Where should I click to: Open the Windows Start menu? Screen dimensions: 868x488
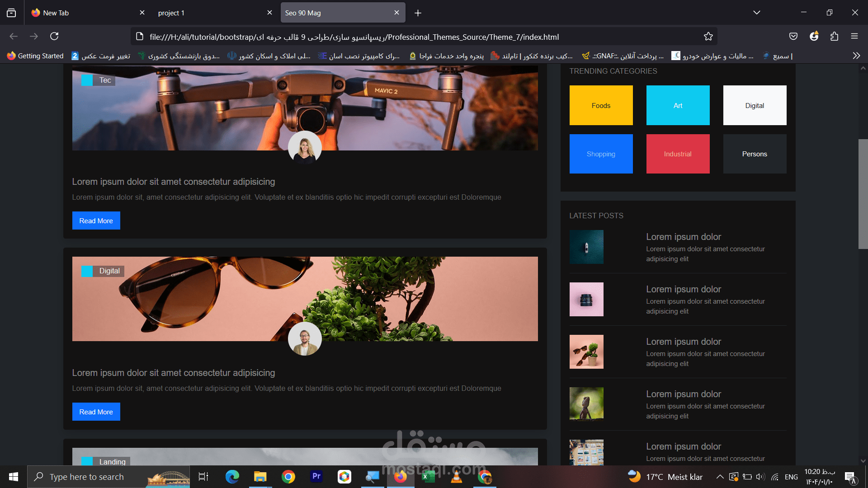(14, 477)
